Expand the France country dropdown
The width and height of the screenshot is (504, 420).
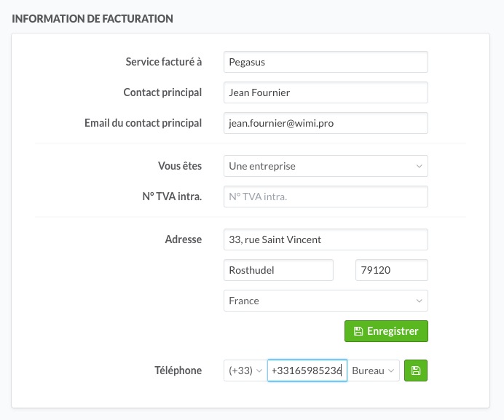pyautogui.click(x=325, y=301)
